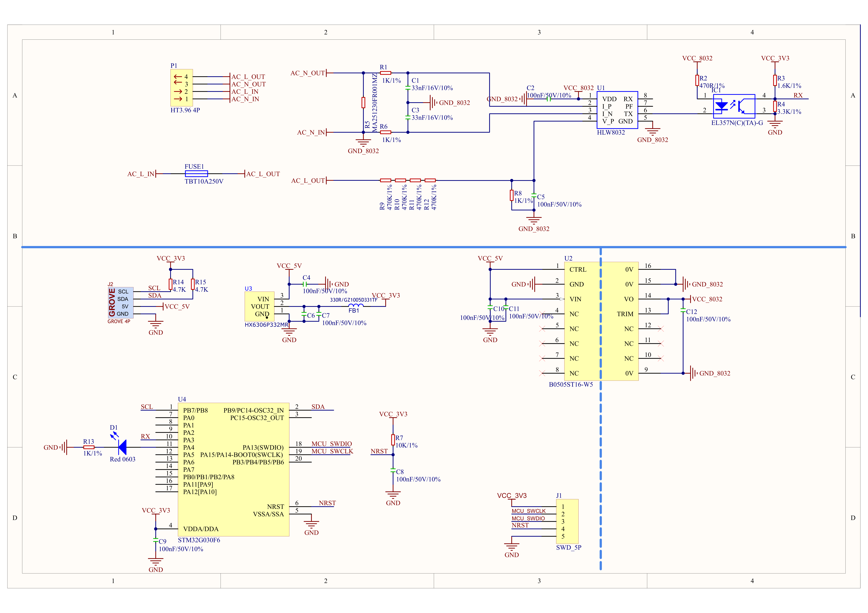
Task: Select the 470R/1% value of R2
Action: coord(712,86)
